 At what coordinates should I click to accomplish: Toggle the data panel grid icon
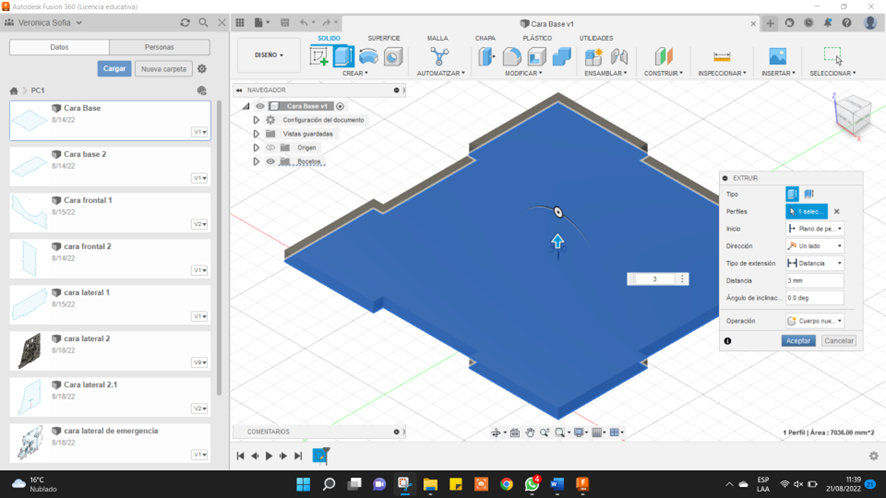pyautogui.click(x=240, y=23)
